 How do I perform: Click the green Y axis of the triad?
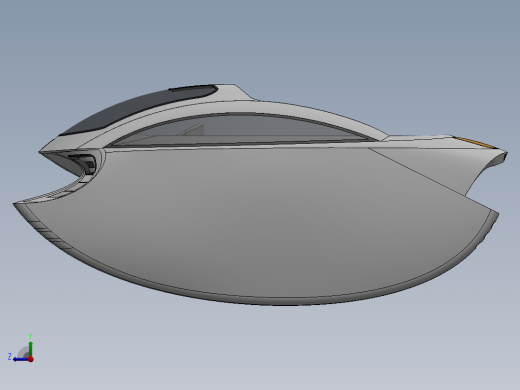tap(31, 348)
